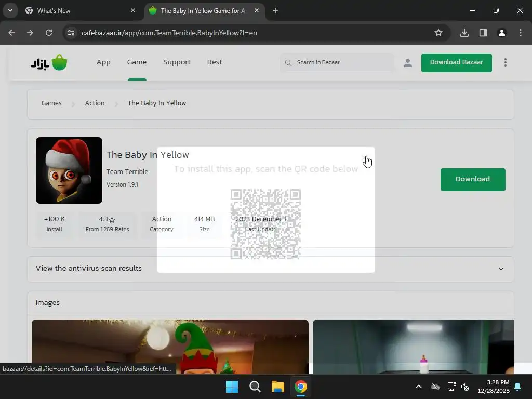Image resolution: width=532 pixels, height=399 pixels.
Task: Click the Download Bazaar button
Action: (456, 62)
